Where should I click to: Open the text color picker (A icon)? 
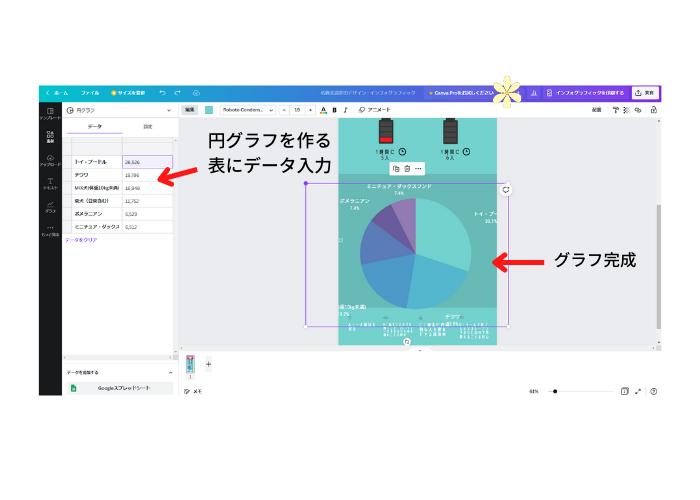(323, 110)
